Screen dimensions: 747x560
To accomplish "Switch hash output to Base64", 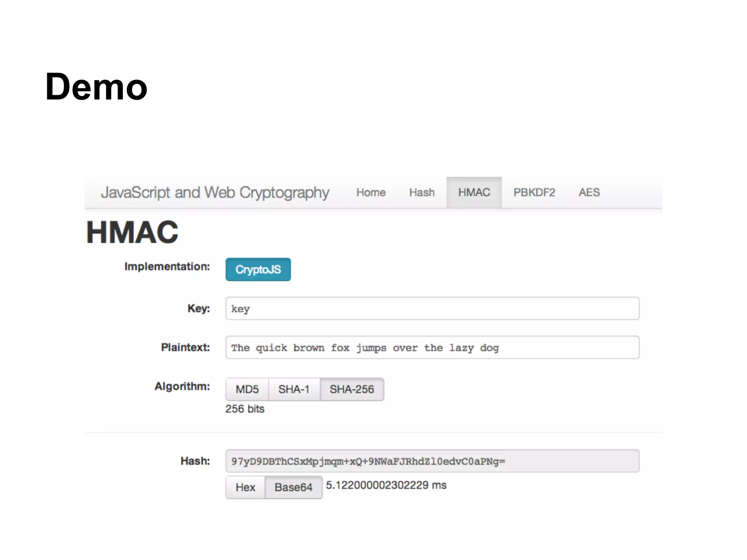I will tap(294, 487).
